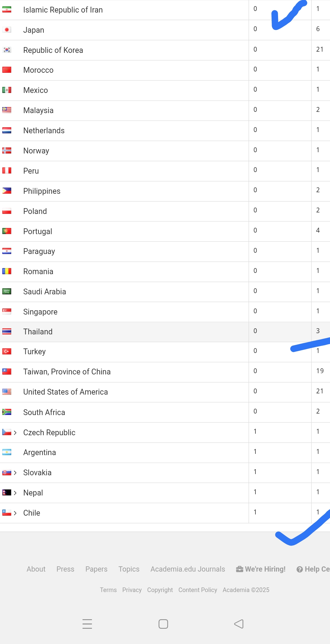
Task: Tap the Android back navigation button
Action: 239,624
